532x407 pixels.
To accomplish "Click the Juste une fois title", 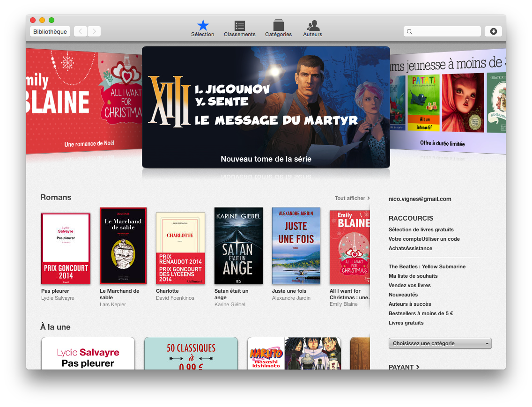I will point(289,291).
